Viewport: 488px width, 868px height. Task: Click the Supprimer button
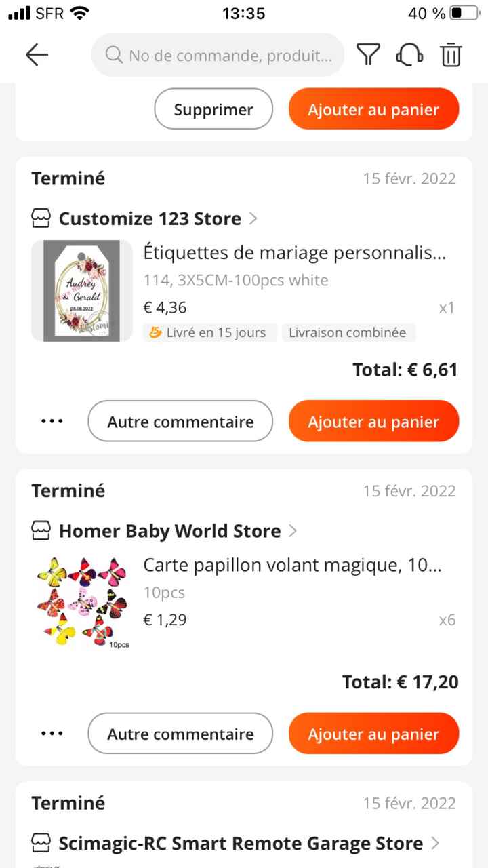[x=213, y=110]
